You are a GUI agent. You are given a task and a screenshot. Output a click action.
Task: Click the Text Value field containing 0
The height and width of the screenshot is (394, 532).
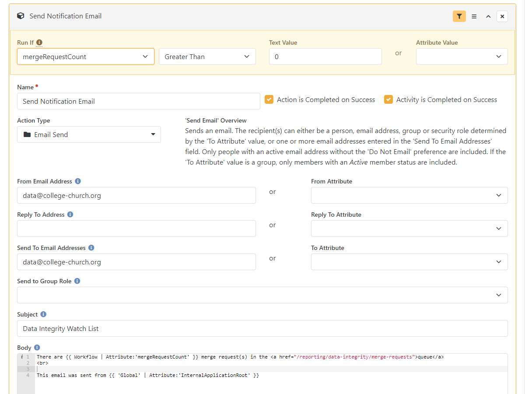pos(325,56)
